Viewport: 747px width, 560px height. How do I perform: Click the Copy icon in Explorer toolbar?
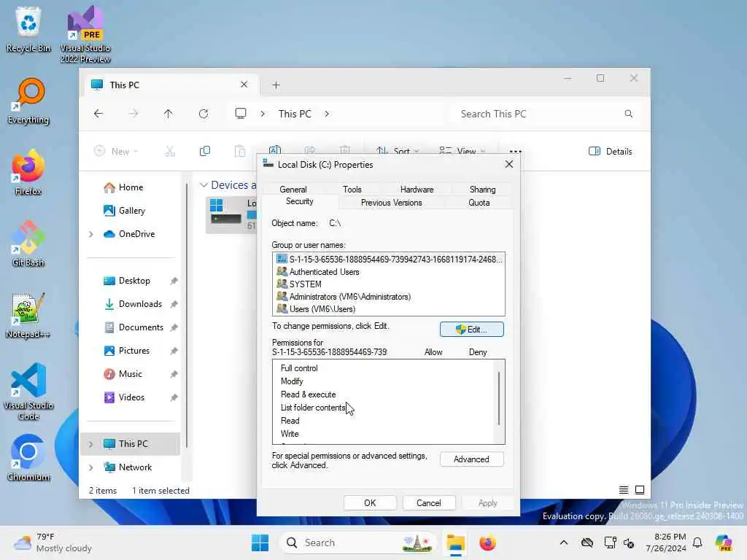point(205,152)
